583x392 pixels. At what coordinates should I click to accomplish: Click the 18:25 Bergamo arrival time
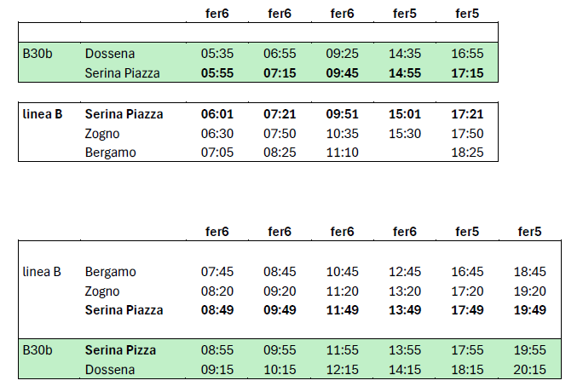click(x=467, y=153)
